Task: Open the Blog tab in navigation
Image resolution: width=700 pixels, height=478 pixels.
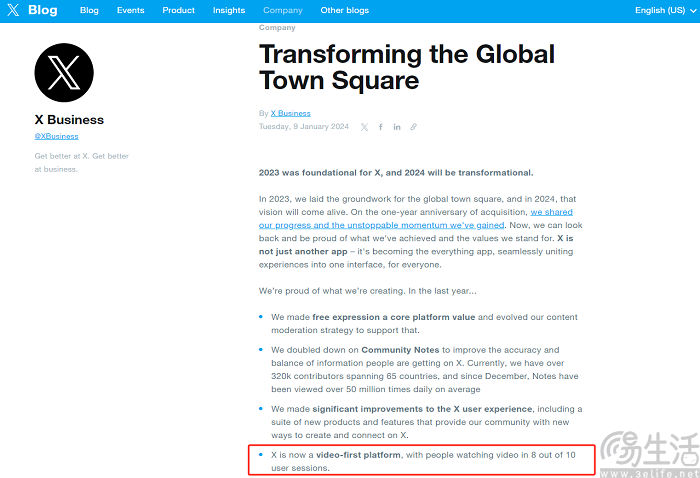Action: pos(89,10)
